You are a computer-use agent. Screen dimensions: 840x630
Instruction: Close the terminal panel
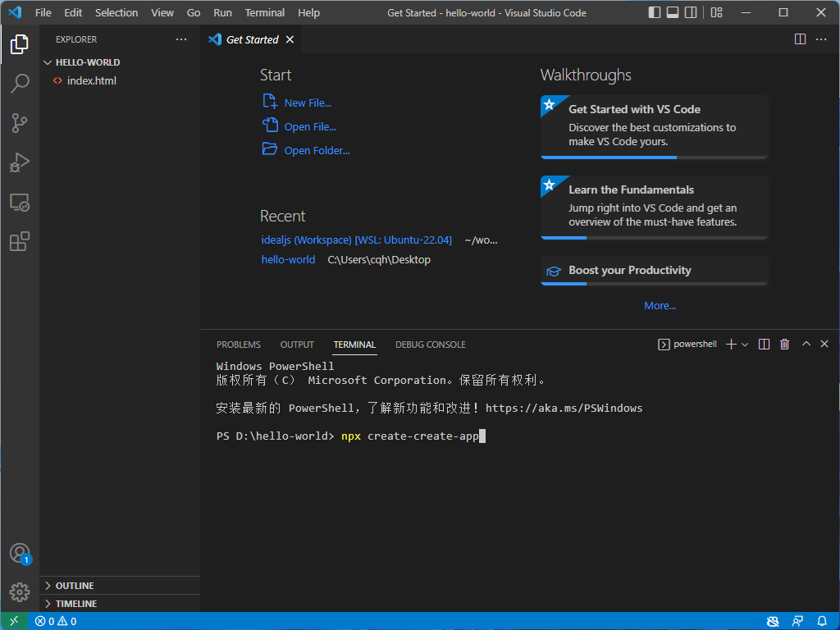pos(824,344)
